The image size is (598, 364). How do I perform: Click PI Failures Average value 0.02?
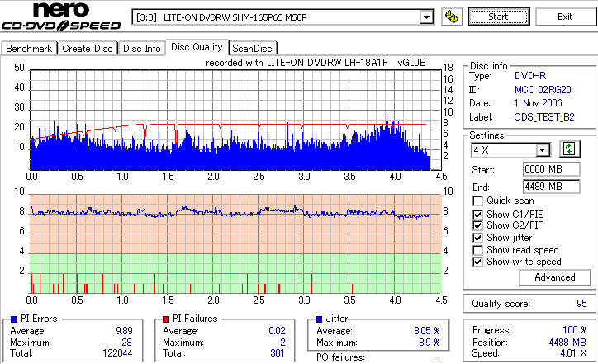(x=277, y=331)
